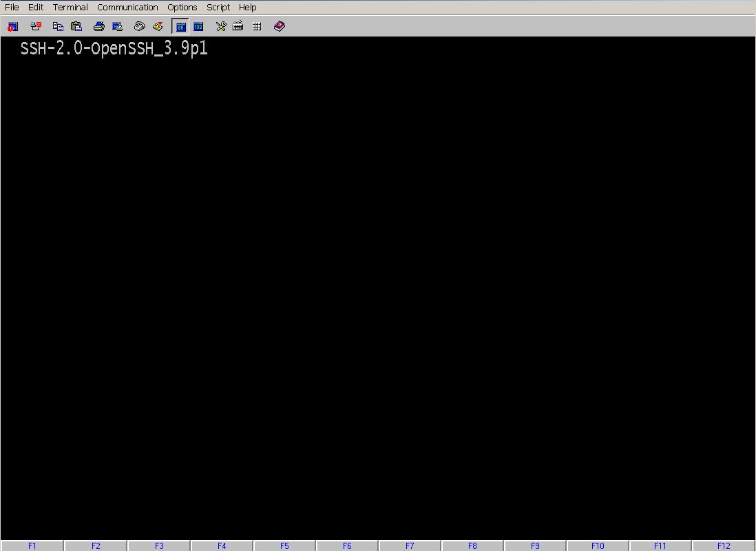This screenshot has height=551, width=756.
Task: Open the Options menu
Action: [182, 8]
